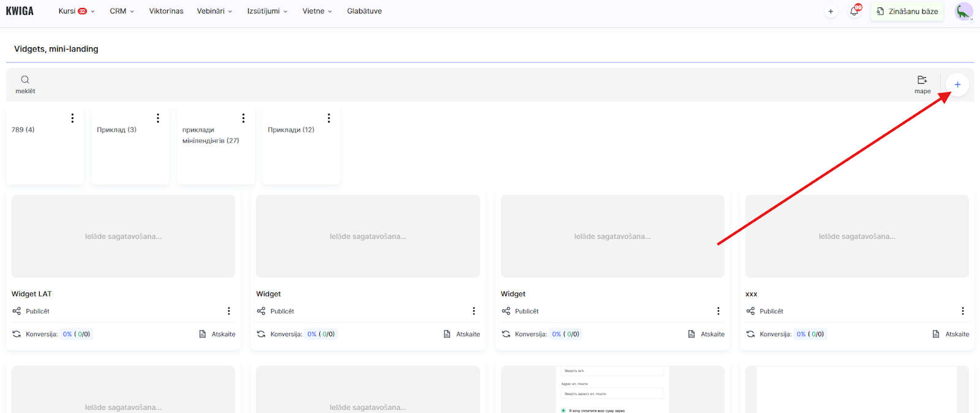Image resolution: width=980 pixels, height=413 pixels.
Task: Click Publicēt on the xxx widget card
Action: [x=771, y=311]
